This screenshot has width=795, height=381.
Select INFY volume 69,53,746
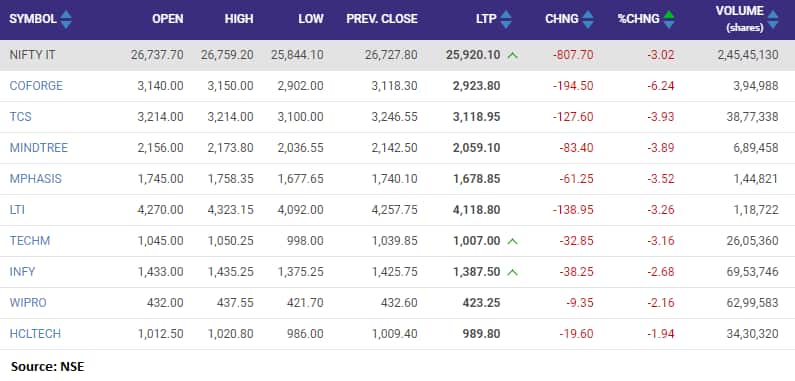pos(752,271)
